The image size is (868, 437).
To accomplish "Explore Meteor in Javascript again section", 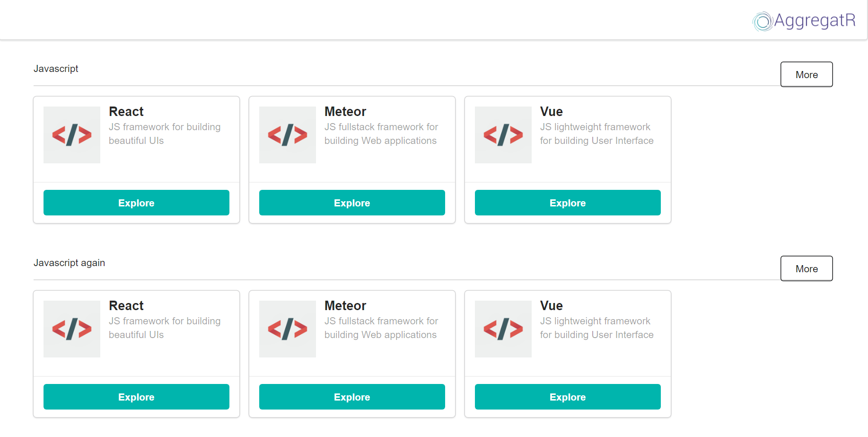I will click(x=352, y=397).
